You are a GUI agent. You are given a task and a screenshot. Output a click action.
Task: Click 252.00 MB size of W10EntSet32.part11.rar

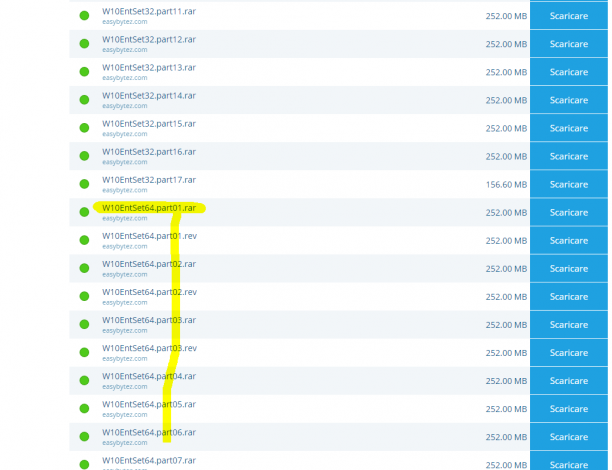click(x=506, y=16)
